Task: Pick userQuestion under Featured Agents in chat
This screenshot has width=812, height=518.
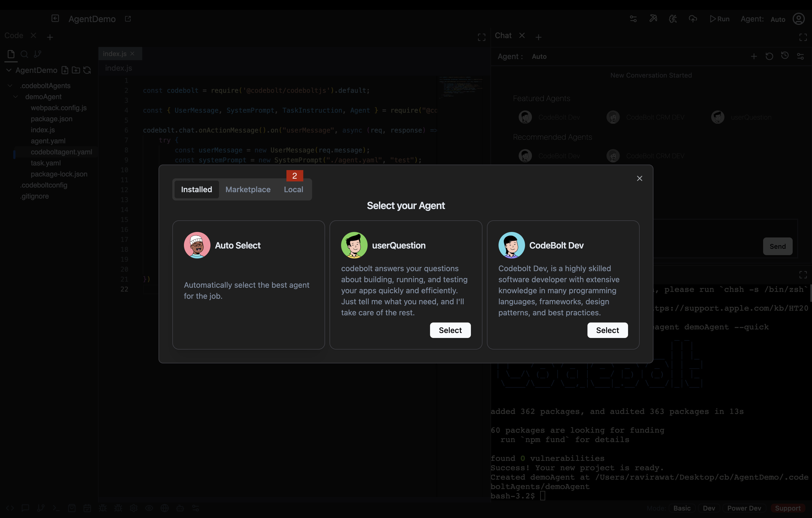Action: coord(741,117)
